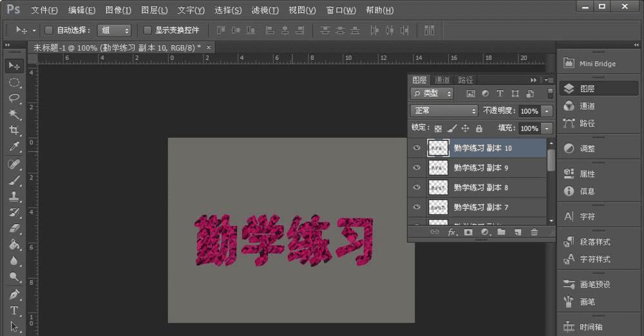Select the Lasso tool
The width and height of the screenshot is (644, 336).
pyautogui.click(x=14, y=98)
